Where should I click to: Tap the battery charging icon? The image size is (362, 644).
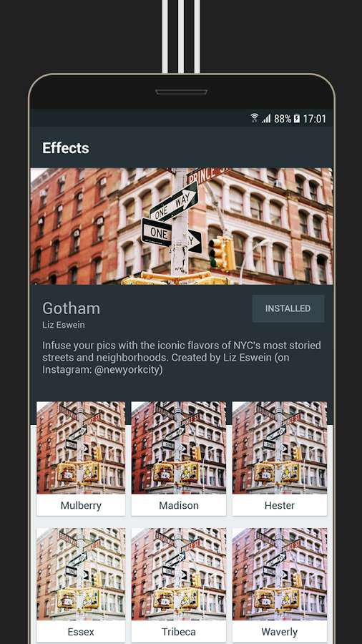click(x=297, y=119)
